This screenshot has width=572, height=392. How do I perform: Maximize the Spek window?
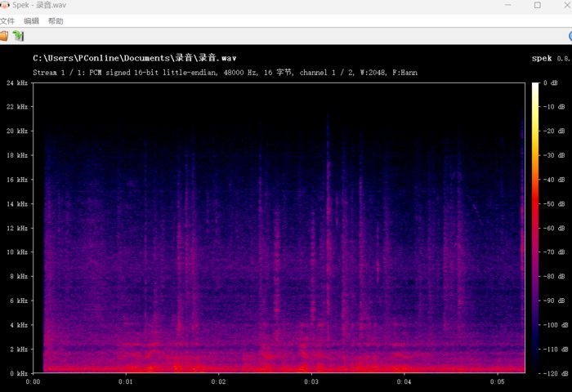point(538,5)
